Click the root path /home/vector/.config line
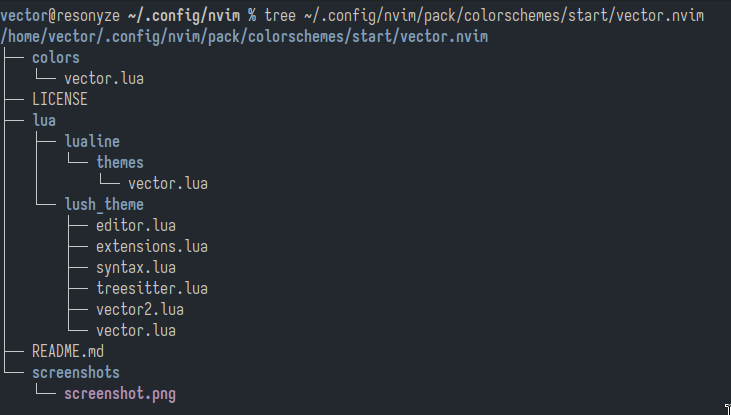This screenshot has width=731, height=415. (x=244, y=37)
